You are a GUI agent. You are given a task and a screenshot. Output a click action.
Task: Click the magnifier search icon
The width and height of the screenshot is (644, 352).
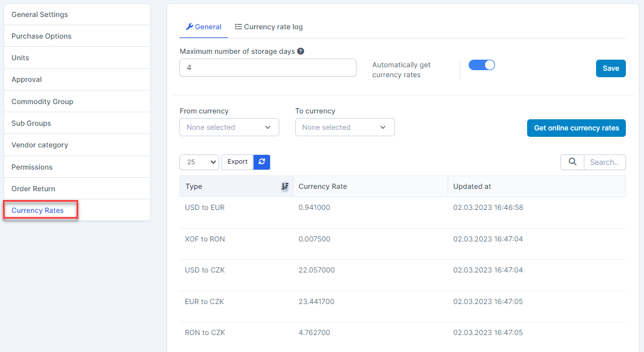click(x=572, y=162)
